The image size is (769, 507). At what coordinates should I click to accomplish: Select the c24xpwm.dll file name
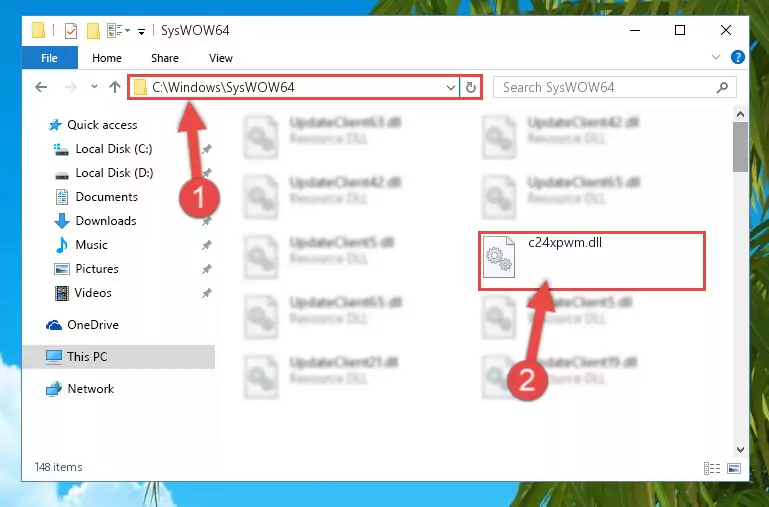click(x=565, y=242)
